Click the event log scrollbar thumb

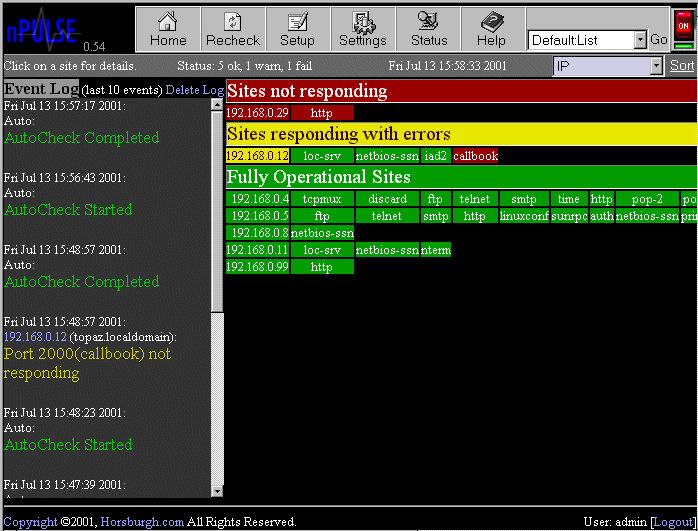(217, 211)
